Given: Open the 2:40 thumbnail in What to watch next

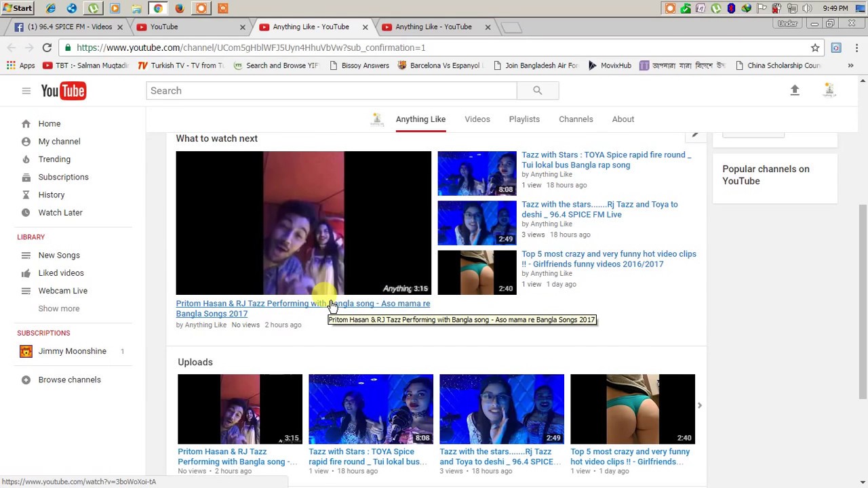Looking at the screenshot, I should pyautogui.click(x=477, y=272).
